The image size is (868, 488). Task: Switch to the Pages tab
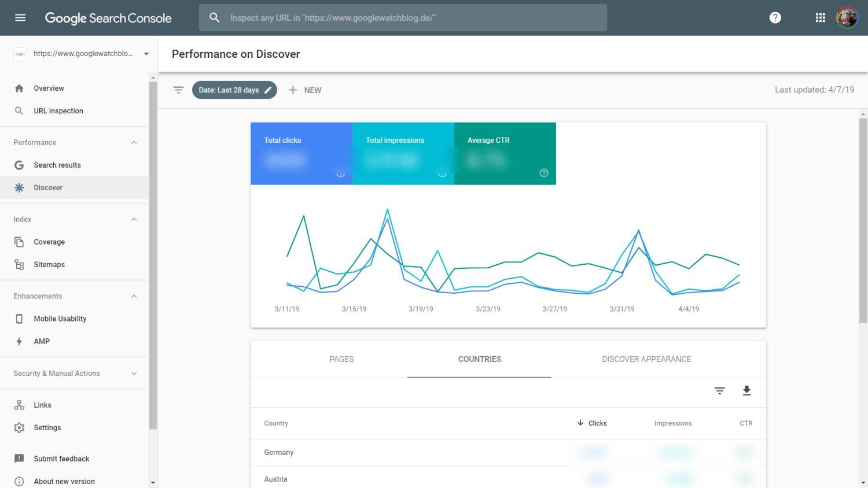click(341, 359)
